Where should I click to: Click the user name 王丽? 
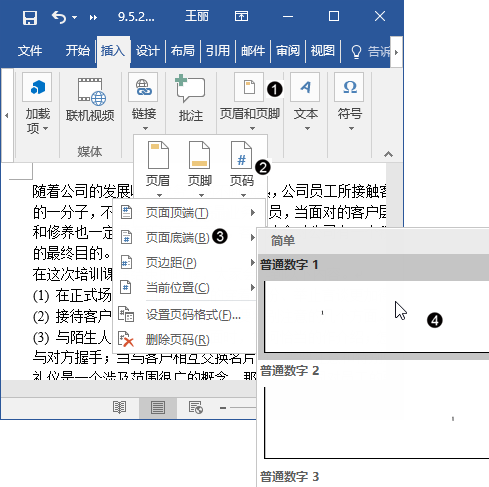(197, 16)
